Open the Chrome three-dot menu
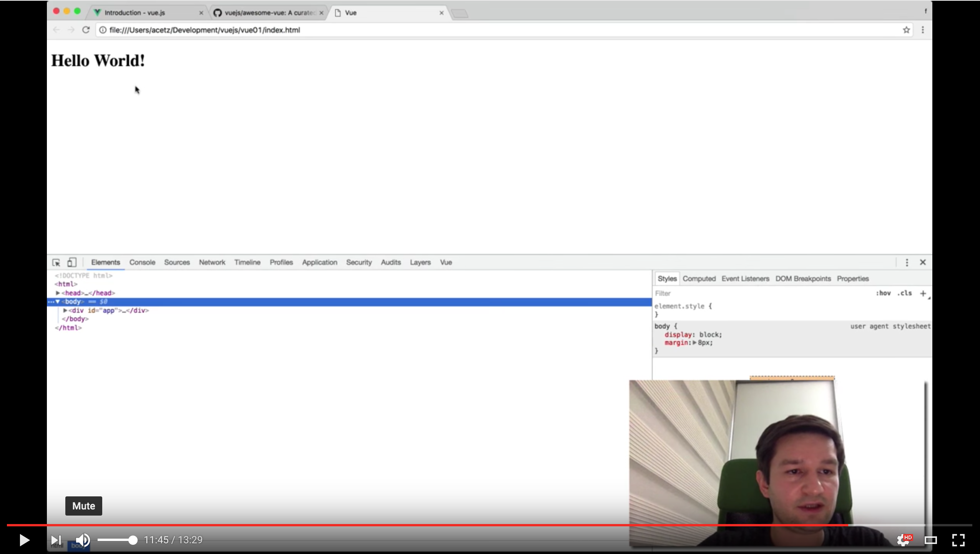 (x=923, y=30)
